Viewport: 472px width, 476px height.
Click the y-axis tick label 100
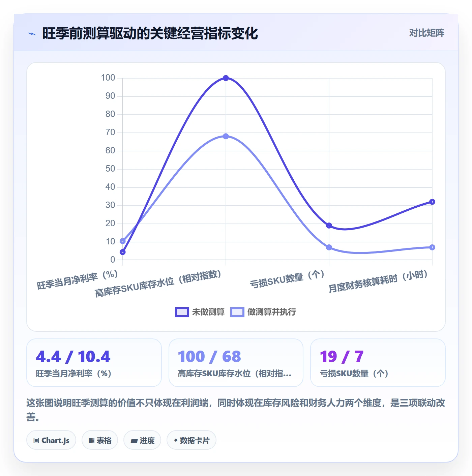click(108, 78)
